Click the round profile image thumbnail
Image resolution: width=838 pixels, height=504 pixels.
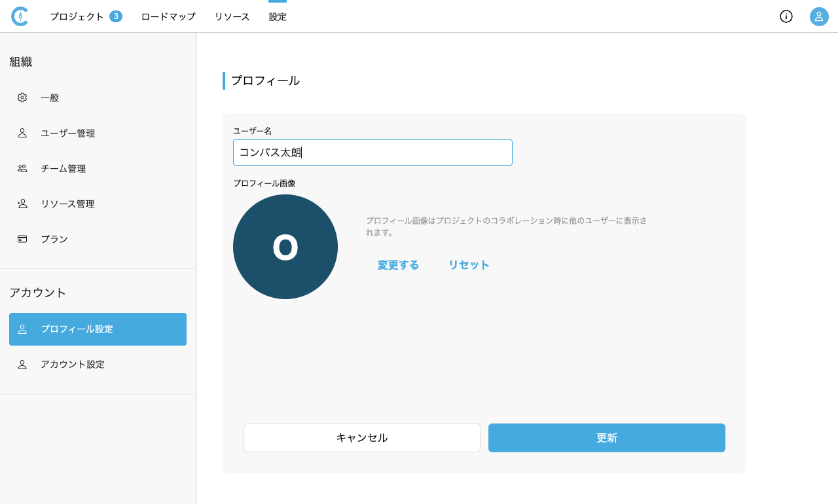[x=285, y=247]
